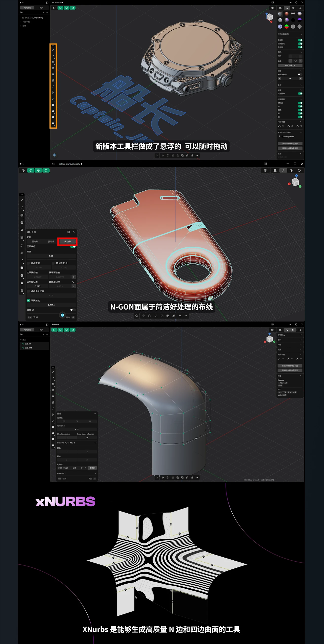Enable the 弯曲 switch in 导出 OBJ
Image resolution: width=324 pixels, height=644 pixels.
click(x=73, y=310)
